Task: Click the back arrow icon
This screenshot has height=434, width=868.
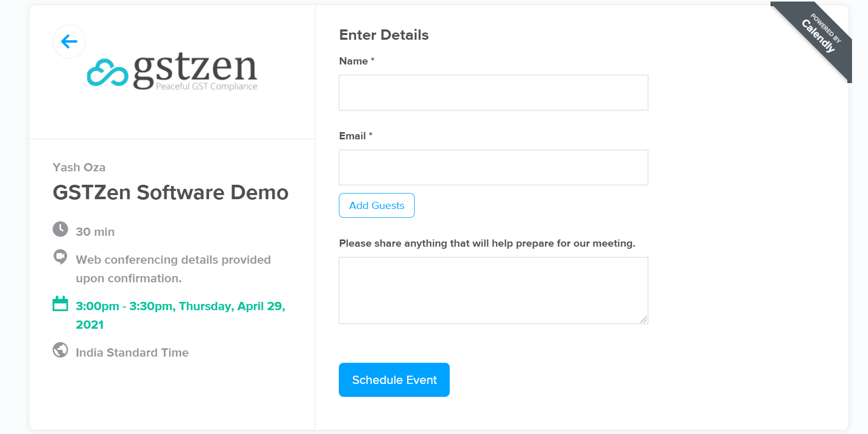Action: (69, 41)
